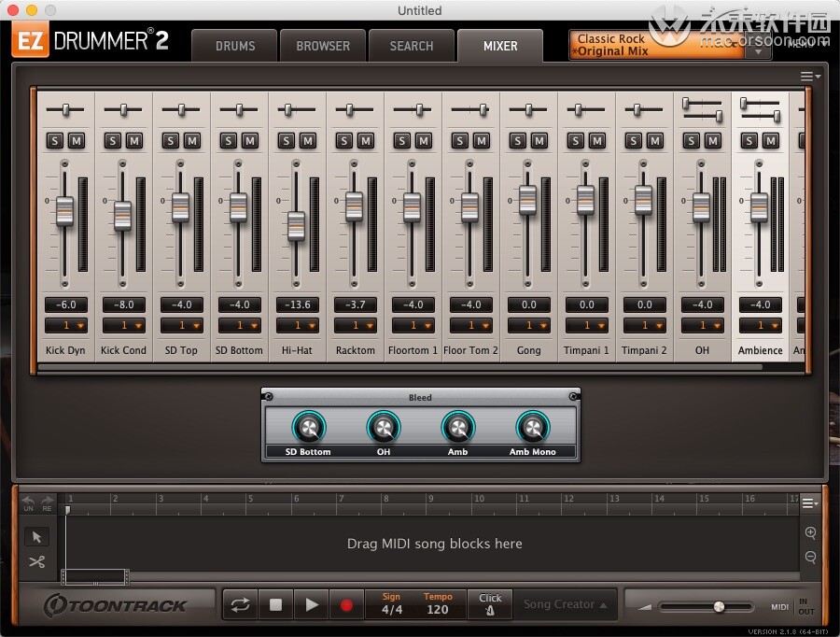Select the scissors cut tool
Image resolution: width=840 pixels, height=637 pixels.
click(36, 561)
